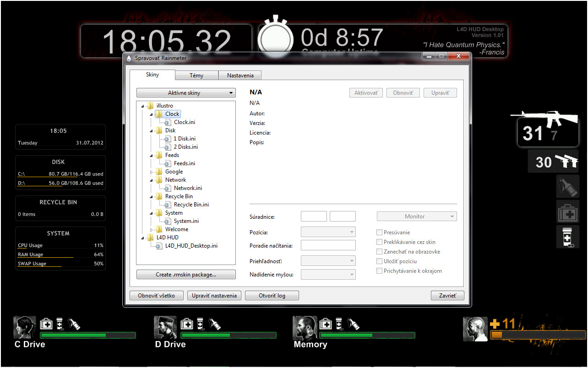Click Create .rmskin package button
588x368 pixels.
[x=186, y=275]
